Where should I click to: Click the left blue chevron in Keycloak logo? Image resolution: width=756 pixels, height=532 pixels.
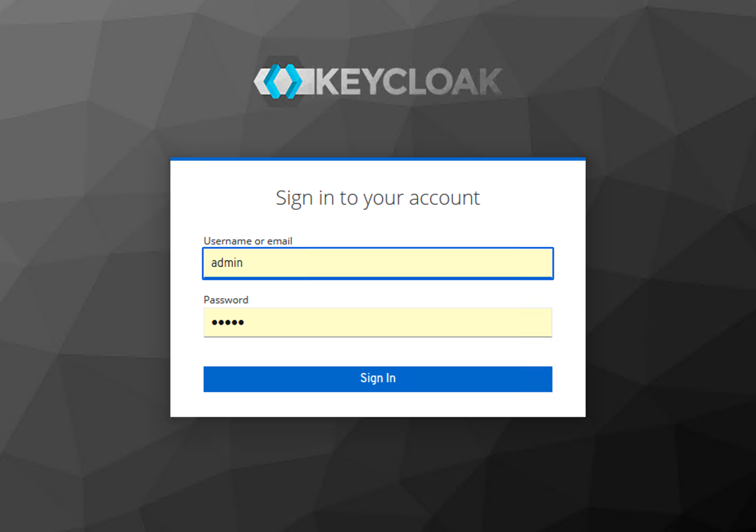click(x=272, y=82)
